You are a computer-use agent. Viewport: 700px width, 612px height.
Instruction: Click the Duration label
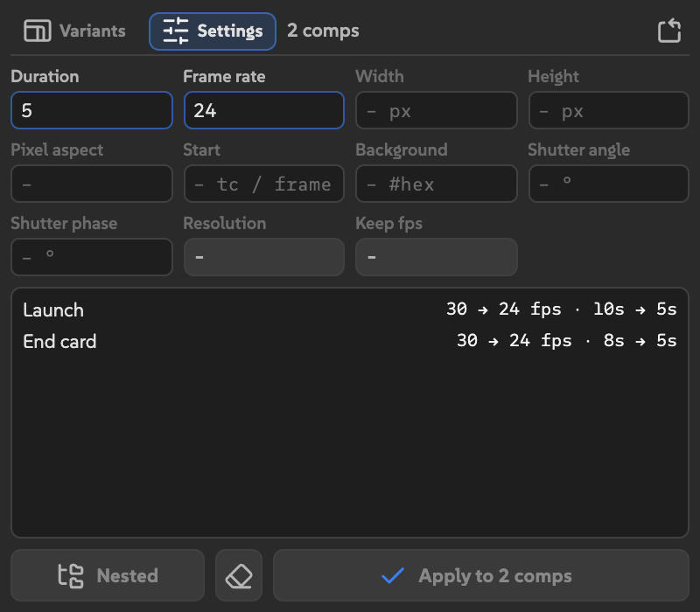(x=45, y=76)
